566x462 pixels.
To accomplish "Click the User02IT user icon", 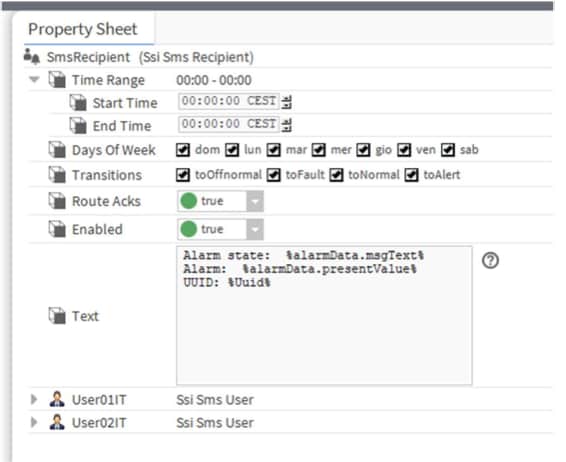I will 57,422.
